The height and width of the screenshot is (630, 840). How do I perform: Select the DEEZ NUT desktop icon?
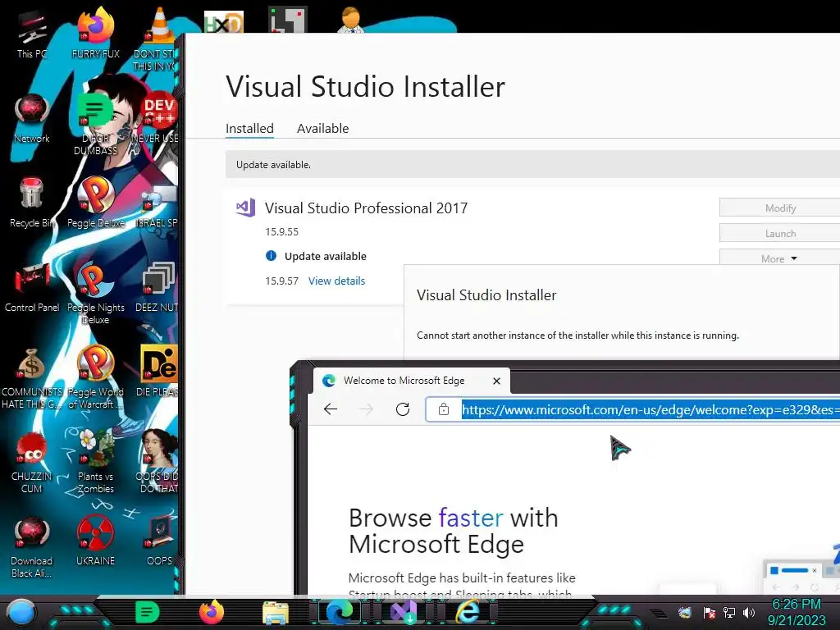pyautogui.click(x=158, y=287)
